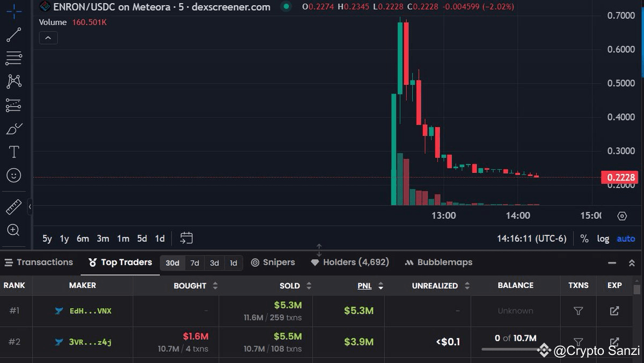
Task: Activate the zoom in tool
Action: (x=13, y=230)
